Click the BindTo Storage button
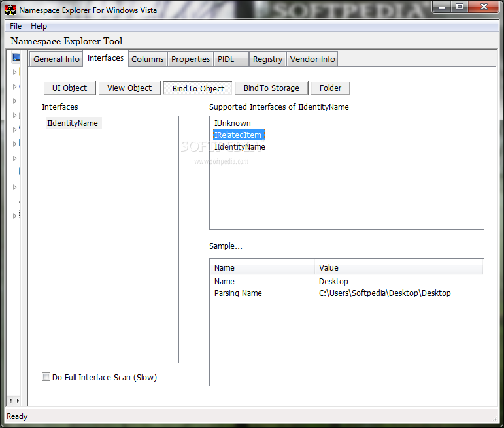 pyautogui.click(x=271, y=88)
